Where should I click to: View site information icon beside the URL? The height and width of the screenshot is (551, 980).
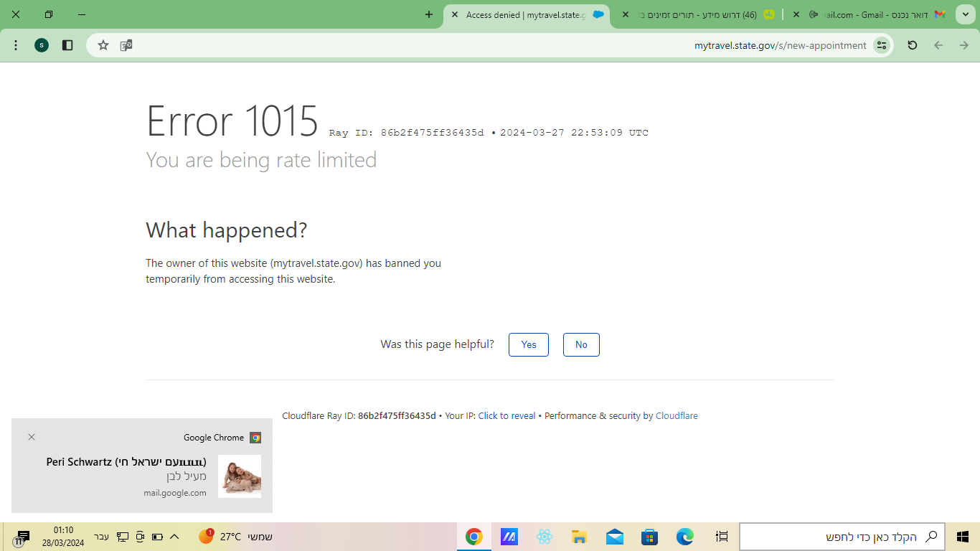pos(882,45)
